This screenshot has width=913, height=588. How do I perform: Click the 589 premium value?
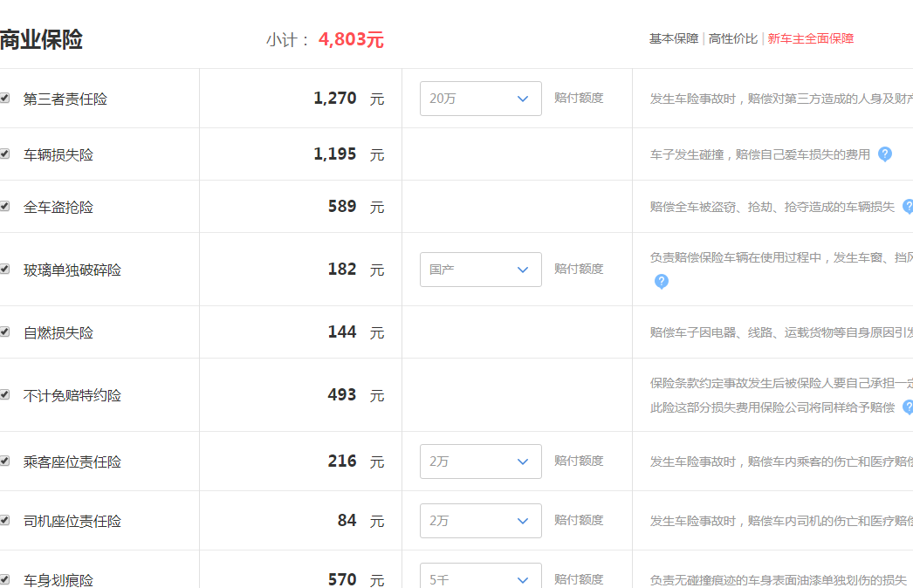(342, 206)
